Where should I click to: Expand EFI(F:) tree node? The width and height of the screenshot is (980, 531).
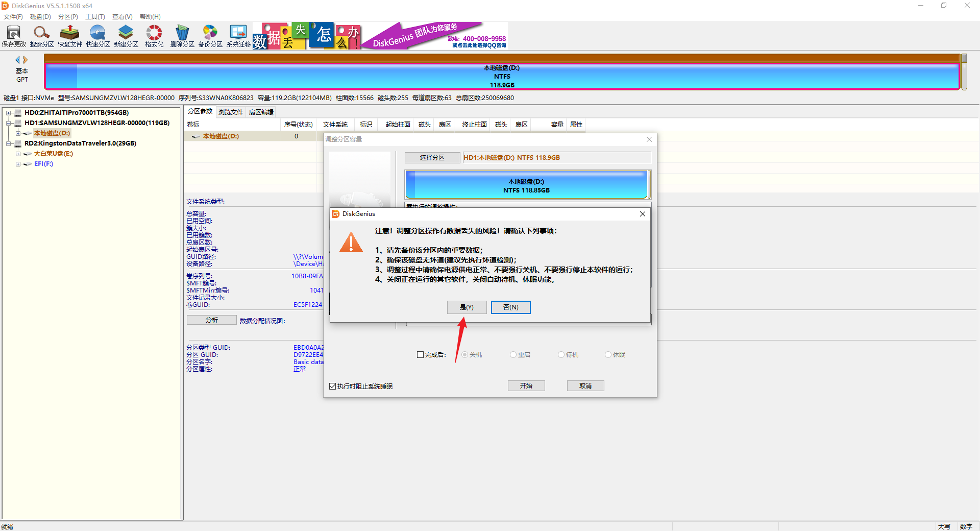(x=18, y=164)
